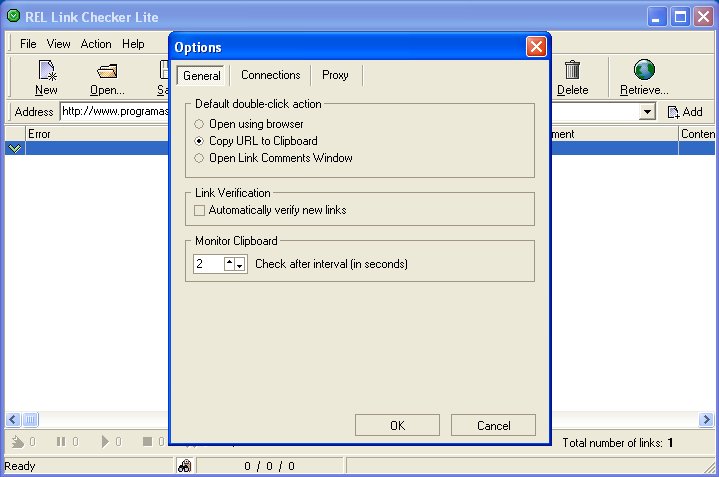The width and height of the screenshot is (719, 477).
Task: Click the Ready status text
Action: pyautogui.click(x=19, y=466)
